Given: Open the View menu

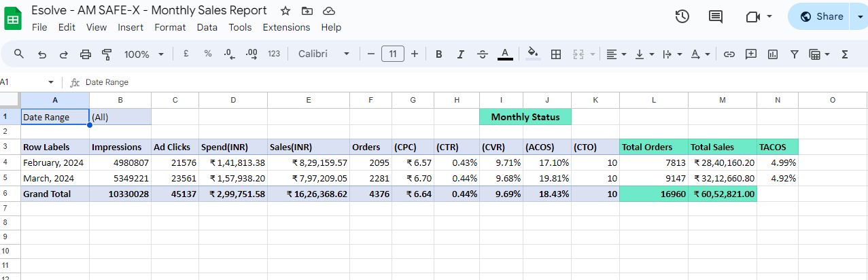Looking at the screenshot, I should pos(97,27).
